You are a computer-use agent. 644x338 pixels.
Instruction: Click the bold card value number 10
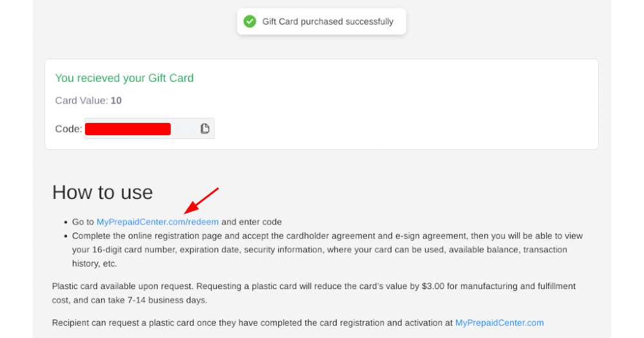(x=116, y=100)
